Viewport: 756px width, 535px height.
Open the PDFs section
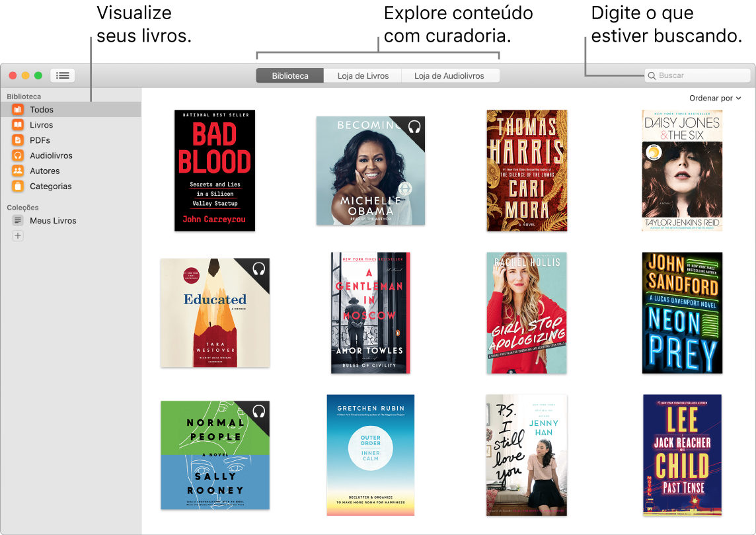[40, 140]
